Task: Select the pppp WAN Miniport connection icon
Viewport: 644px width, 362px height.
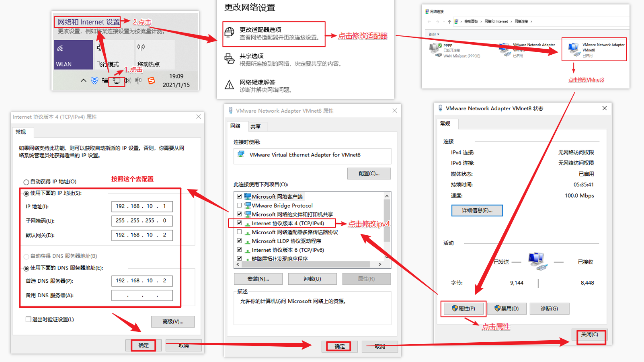Action: click(x=435, y=50)
